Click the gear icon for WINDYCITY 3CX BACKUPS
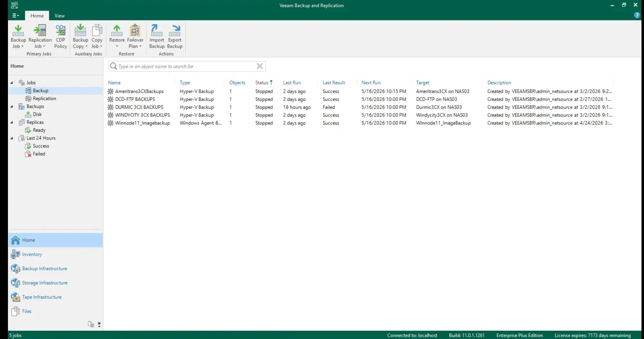The image size is (644, 339). [x=110, y=115]
